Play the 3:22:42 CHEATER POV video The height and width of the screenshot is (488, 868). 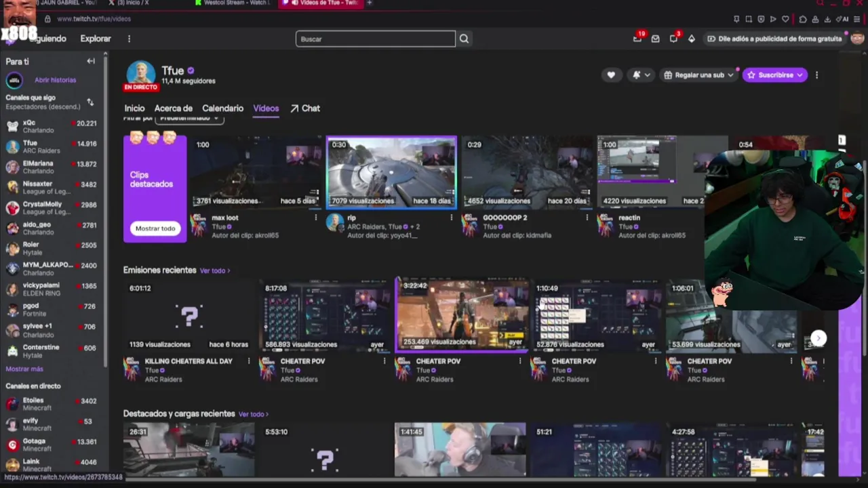coord(462,315)
